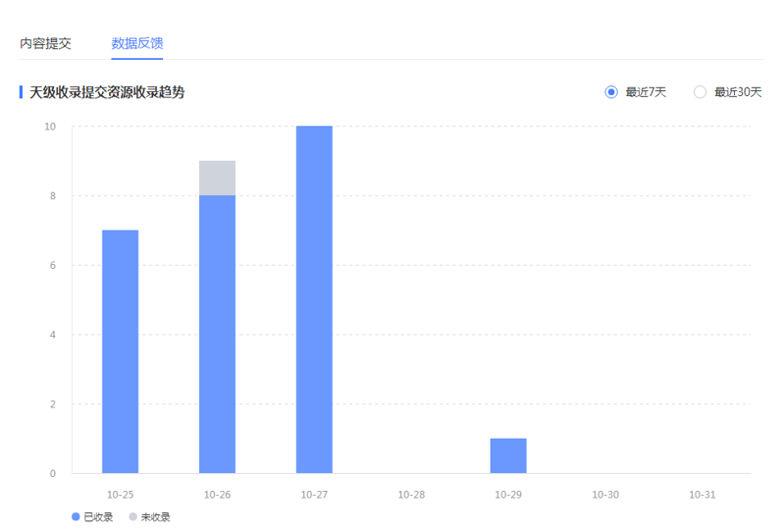Click the 10-28 axis date label
This screenshot has width=784, height=532.
click(x=411, y=495)
